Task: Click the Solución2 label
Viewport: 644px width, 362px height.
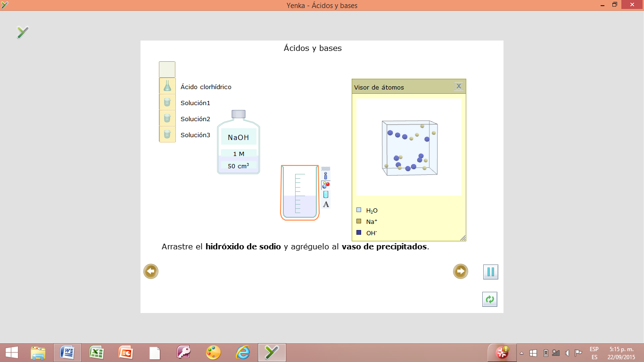Action: pyautogui.click(x=195, y=119)
